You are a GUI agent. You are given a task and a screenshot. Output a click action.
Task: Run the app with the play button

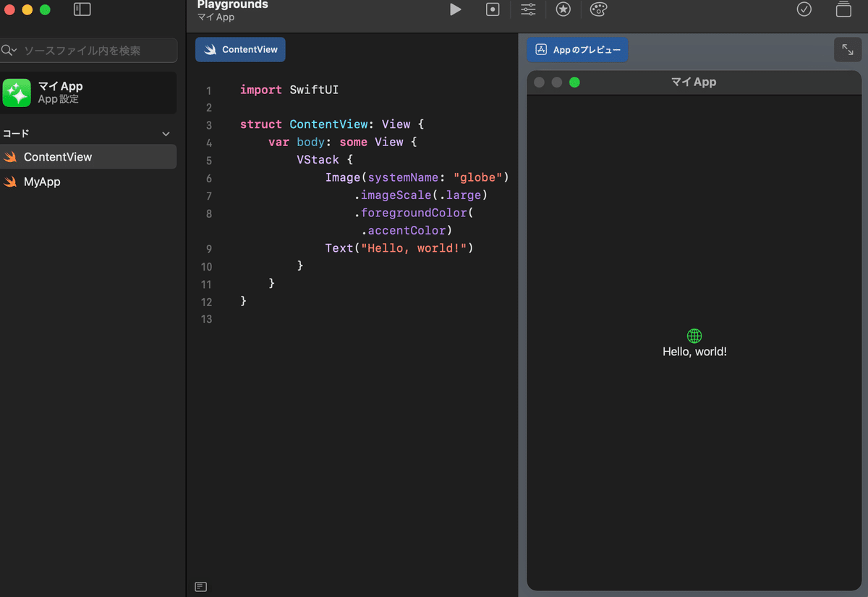pos(455,9)
